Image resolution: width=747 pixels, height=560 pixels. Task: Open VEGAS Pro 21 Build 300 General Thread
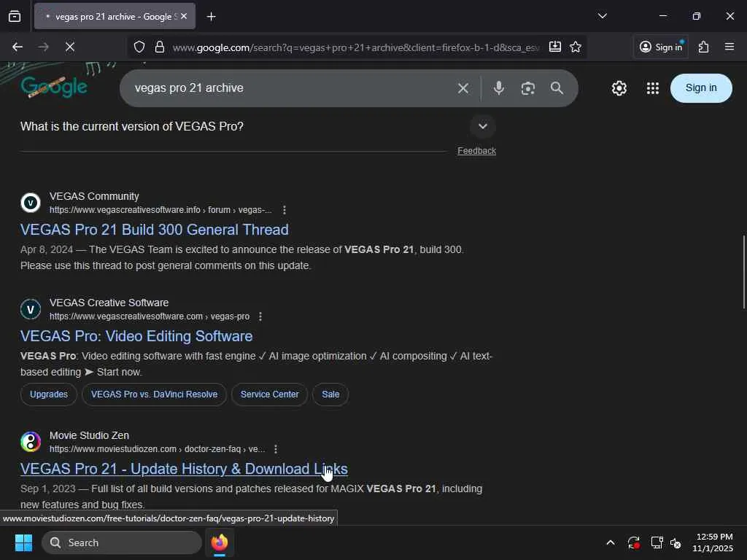point(155,230)
